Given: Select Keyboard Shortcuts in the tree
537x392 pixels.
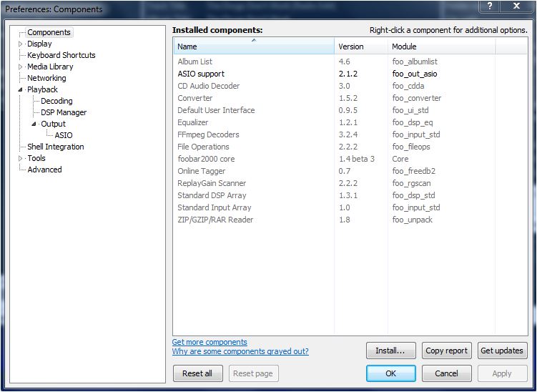Looking at the screenshot, I should pos(61,55).
